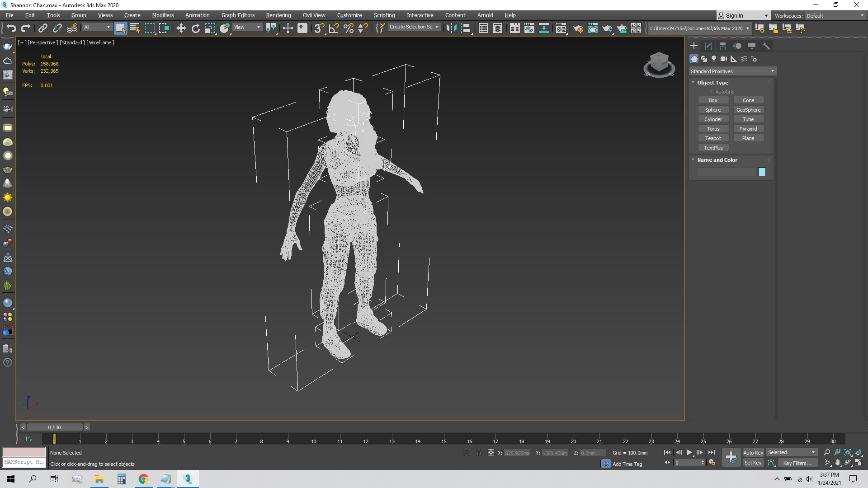Play the animation
The image size is (868, 488).
pyautogui.click(x=689, y=452)
